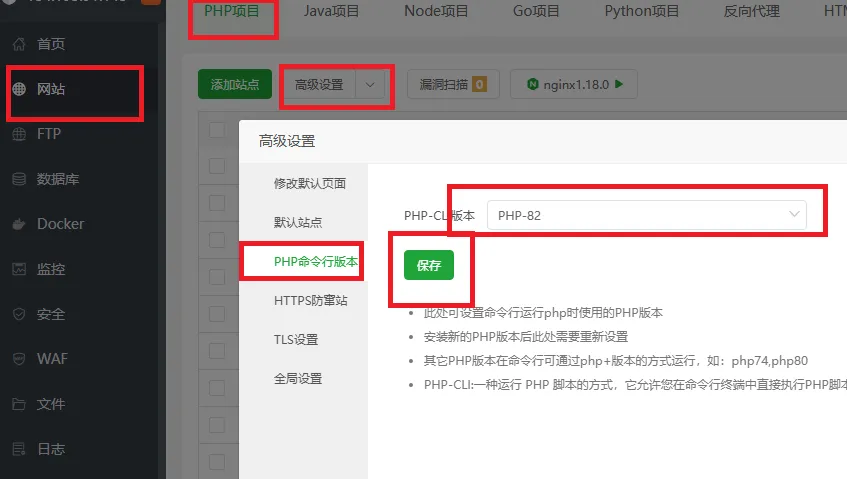Viewport: 847px width, 479px height.
Task: Select 默认站点 in settings menu
Action: point(298,222)
